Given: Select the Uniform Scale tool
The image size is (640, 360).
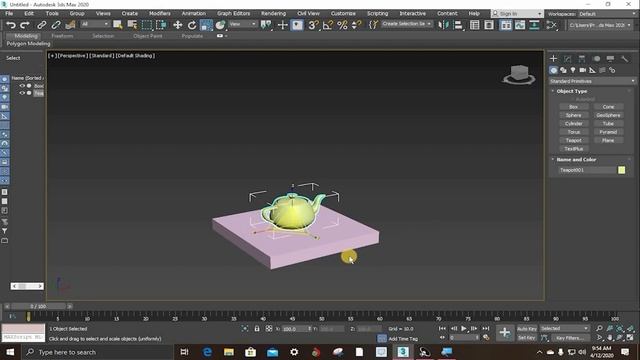Looking at the screenshot, I should tap(207, 25).
